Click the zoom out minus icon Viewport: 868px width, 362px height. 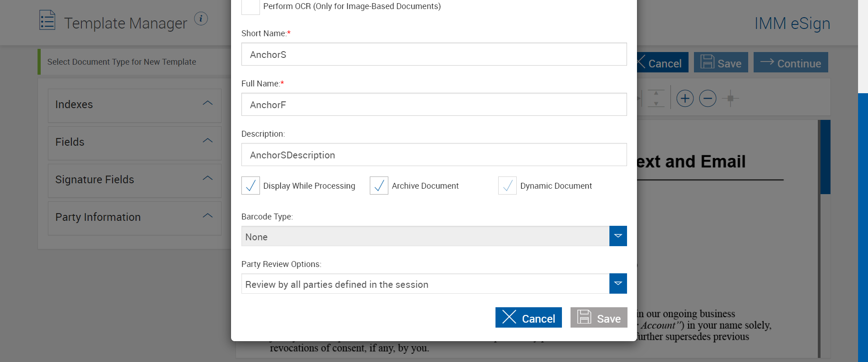[708, 98]
